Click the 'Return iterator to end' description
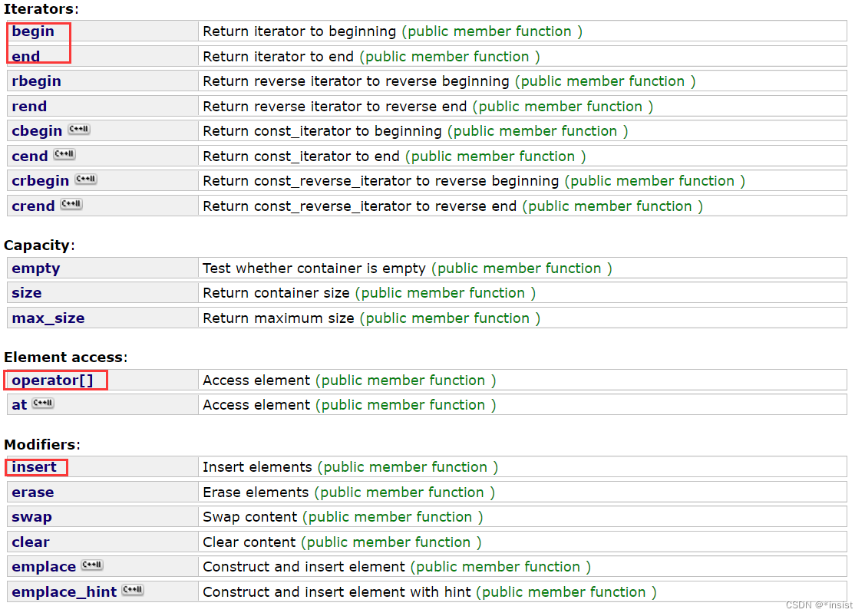865x616 pixels. pos(278,57)
